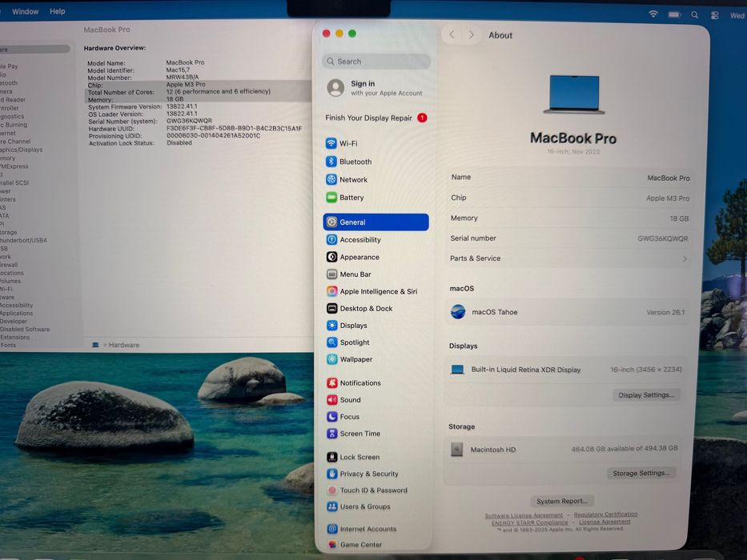The height and width of the screenshot is (560, 747).
Task: Select Developer in System Information sidebar
Action: pyautogui.click(x=14, y=322)
